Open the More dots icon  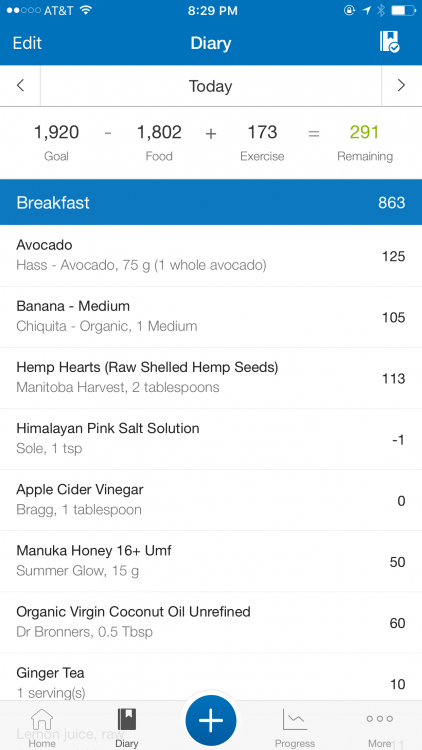point(379,718)
